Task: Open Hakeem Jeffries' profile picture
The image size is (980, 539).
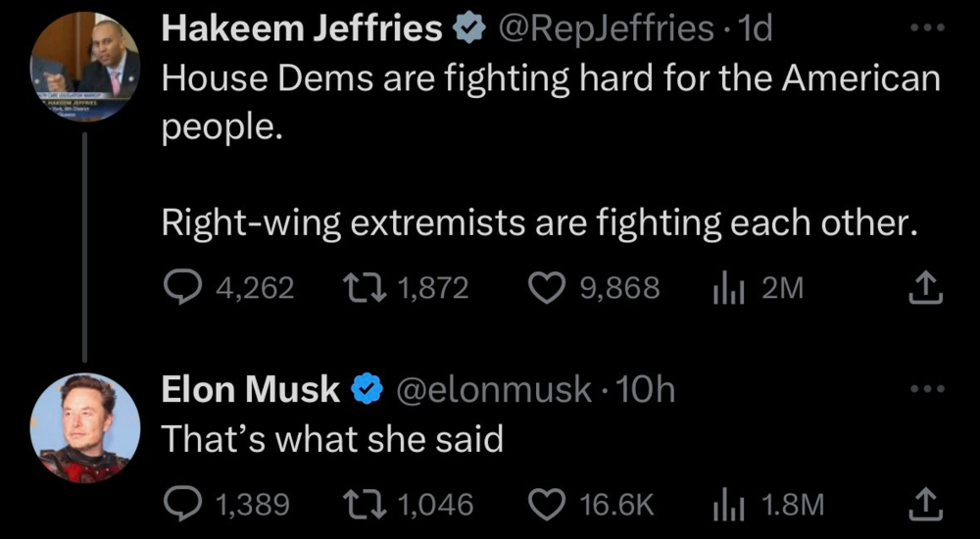Action: [x=85, y=66]
